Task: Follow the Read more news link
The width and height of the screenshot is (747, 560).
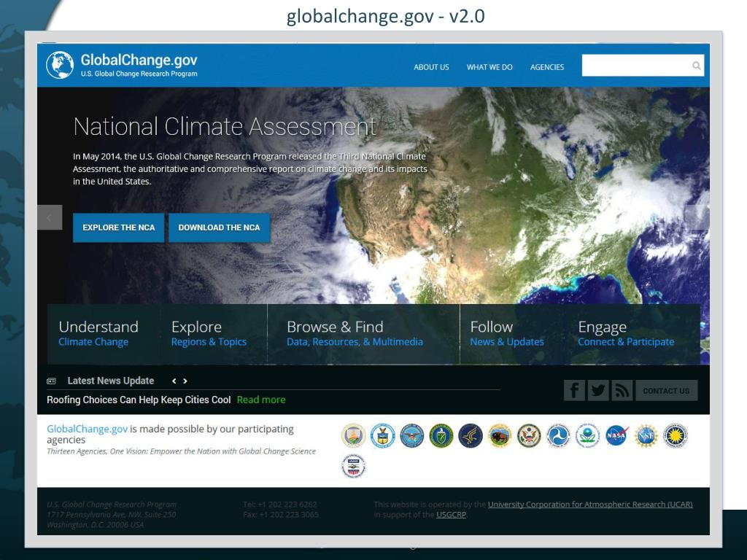Action: [261, 400]
